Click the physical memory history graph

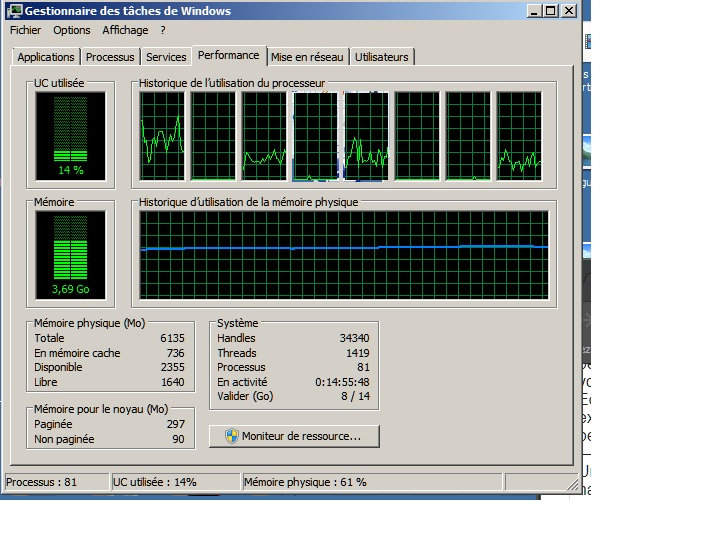(344, 255)
